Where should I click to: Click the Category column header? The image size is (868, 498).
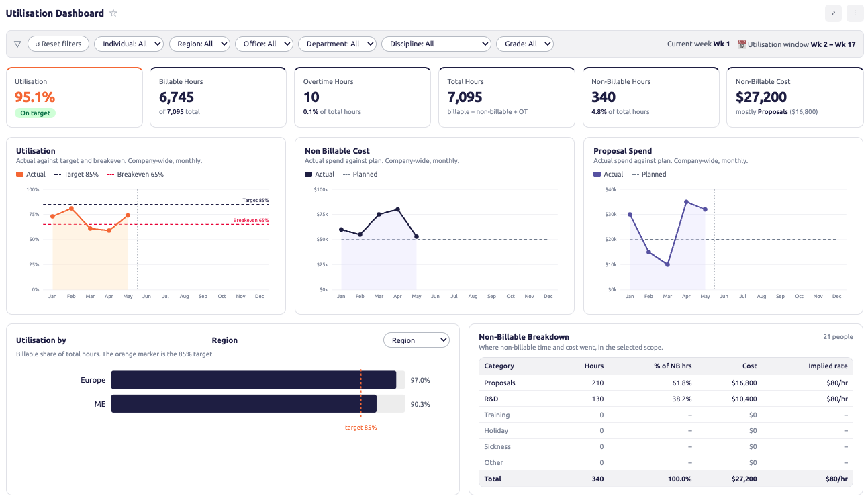click(x=499, y=366)
